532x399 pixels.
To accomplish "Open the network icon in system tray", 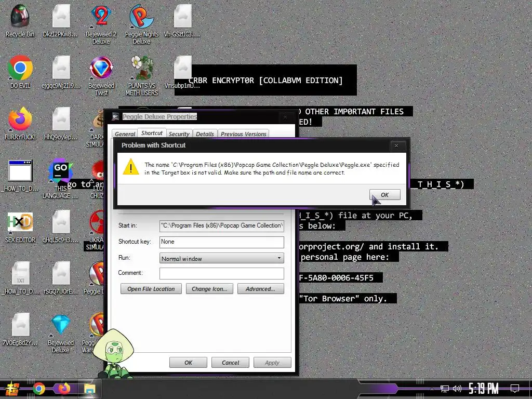I will coord(445,389).
